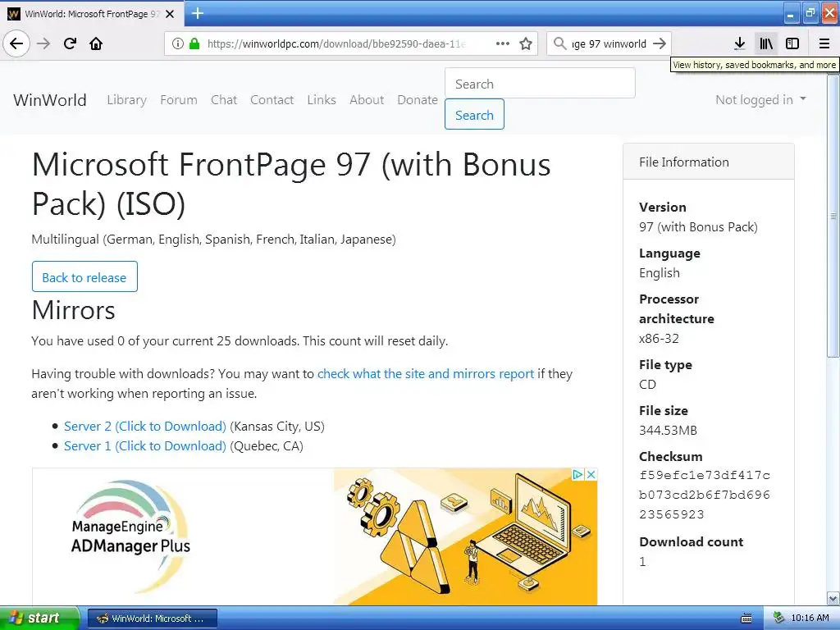Viewport: 840px width, 630px height.
Task: Click the page vertical scrollbar thumb
Action: pos(833,216)
